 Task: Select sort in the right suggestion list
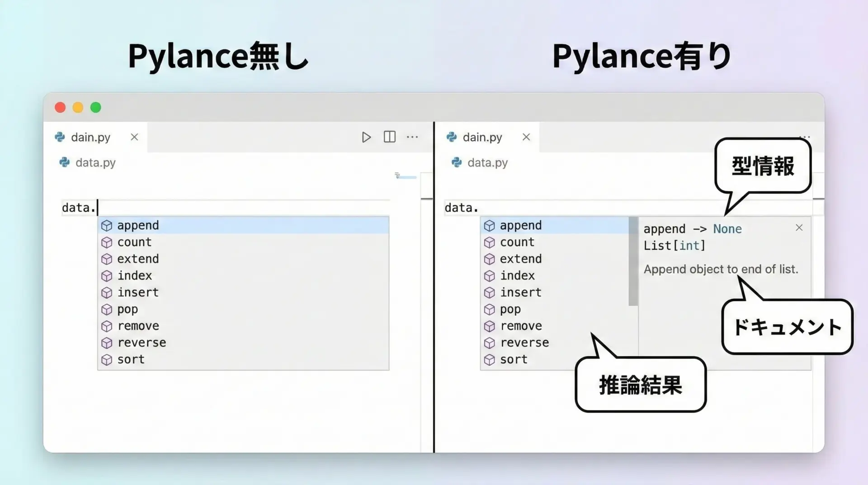pyautogui.click(x=514, y=359)
